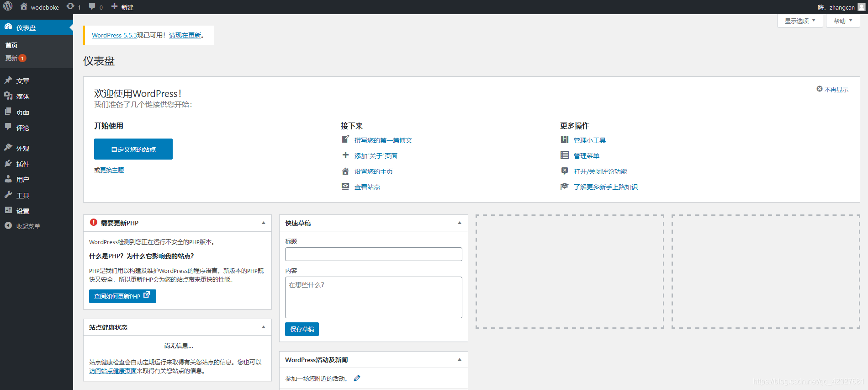Click the home icon beside 设置您的主页
The width and height of the screenshot is (868, 390).
(345, 171)
